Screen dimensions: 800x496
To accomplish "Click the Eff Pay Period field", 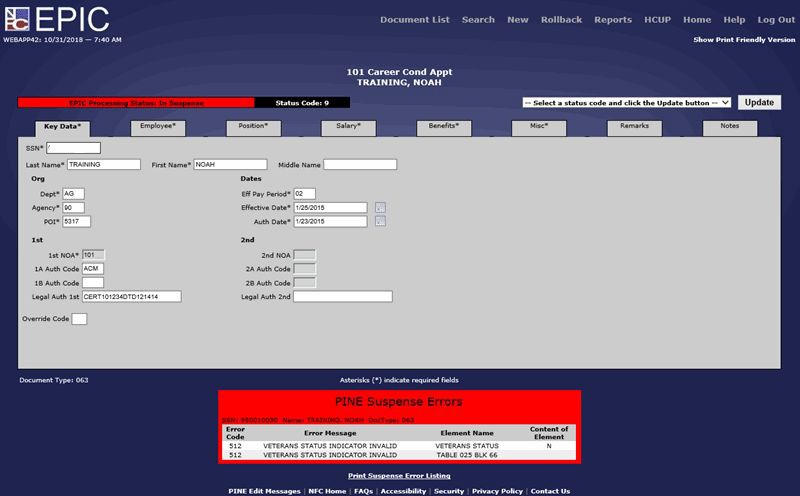I will (305, 194).
